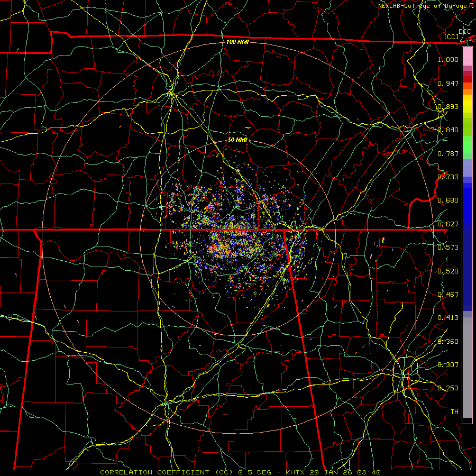Select the 0.520 scale value
This screenshot has width=476, height=476.
pos(448,271)
